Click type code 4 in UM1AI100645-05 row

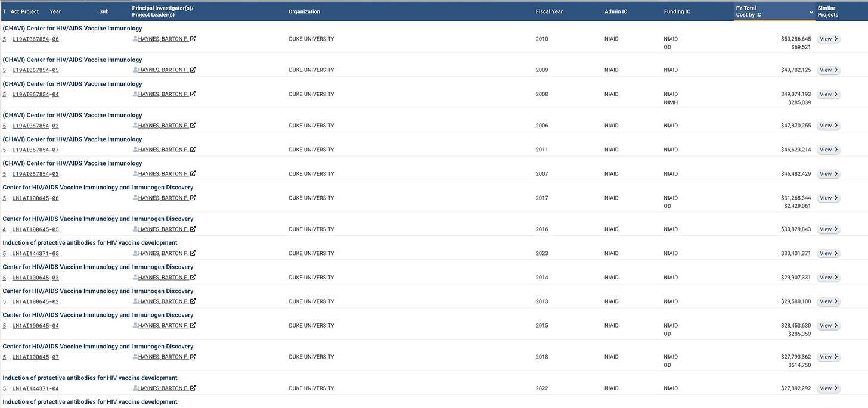pos(4,229)
